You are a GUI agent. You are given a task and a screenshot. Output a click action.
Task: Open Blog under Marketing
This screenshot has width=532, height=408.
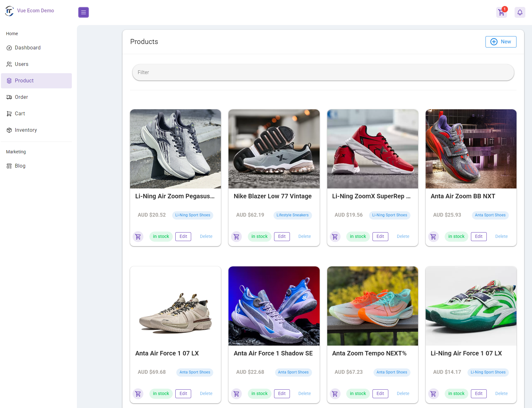click(36, 166)
